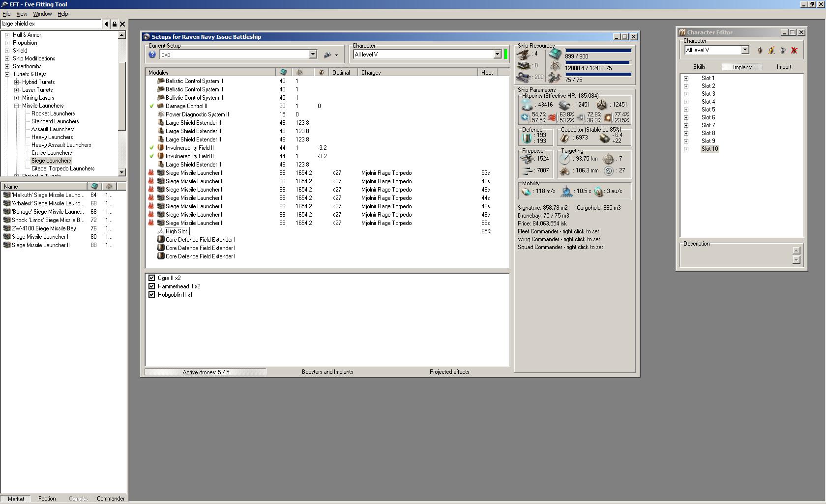826x504 pixels.
Task: Click the hull structure hitpoints icon
Action: click(602, 105)
